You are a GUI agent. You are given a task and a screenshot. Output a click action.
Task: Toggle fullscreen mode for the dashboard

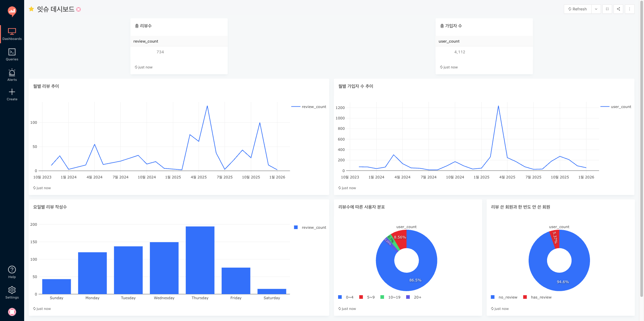(607, 9)
